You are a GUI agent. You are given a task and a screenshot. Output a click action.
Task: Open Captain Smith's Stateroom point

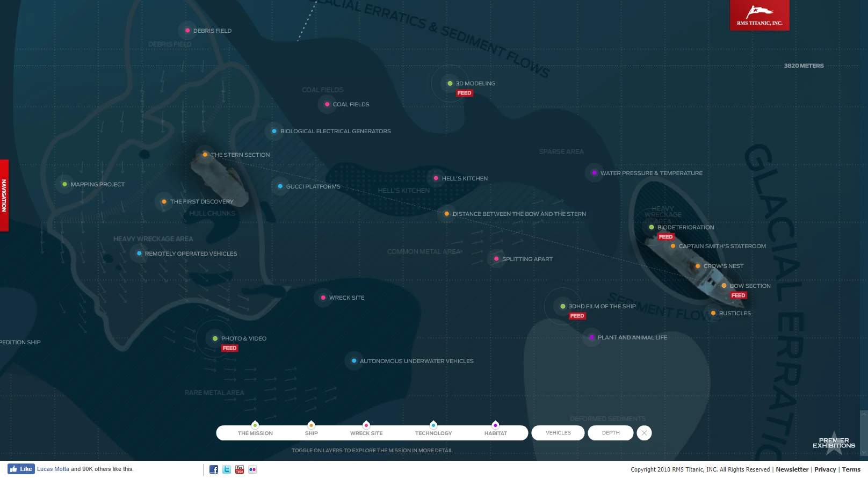tap(672, 246)
